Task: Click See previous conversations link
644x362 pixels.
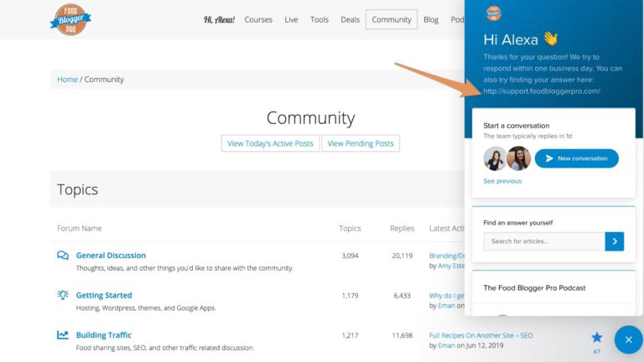Action: (x=502, y=181)
